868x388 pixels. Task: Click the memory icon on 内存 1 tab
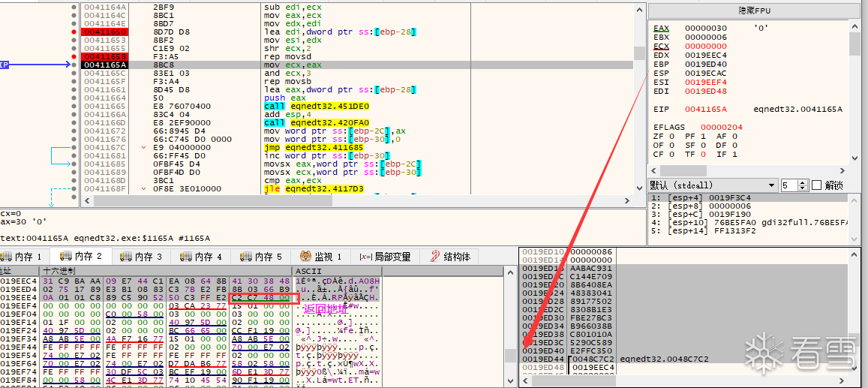[x=6, y=256]
